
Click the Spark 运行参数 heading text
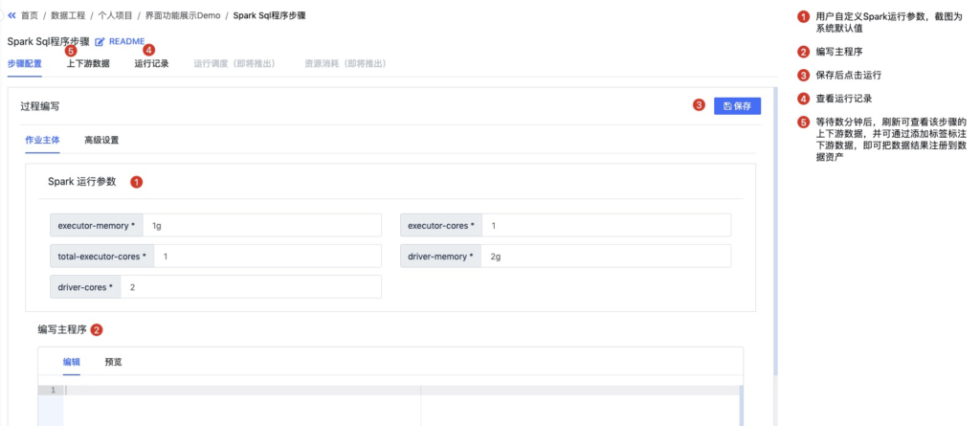click(x=82, y=182)
